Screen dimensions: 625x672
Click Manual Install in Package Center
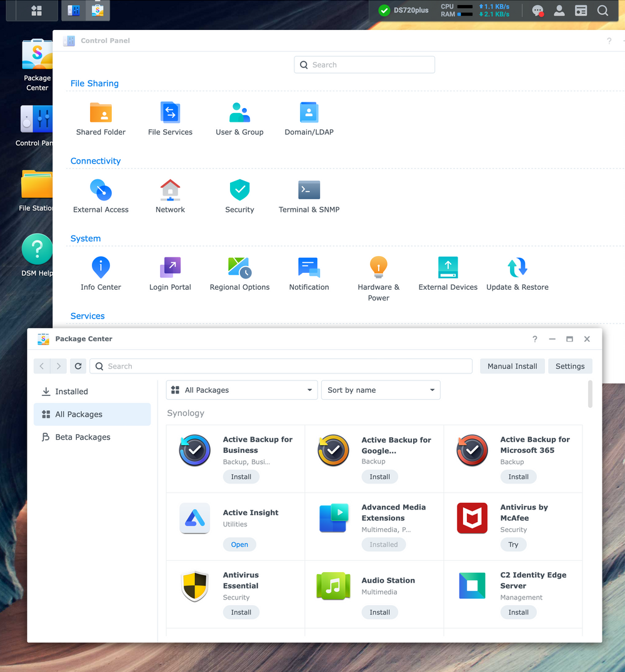coord(512,366)
